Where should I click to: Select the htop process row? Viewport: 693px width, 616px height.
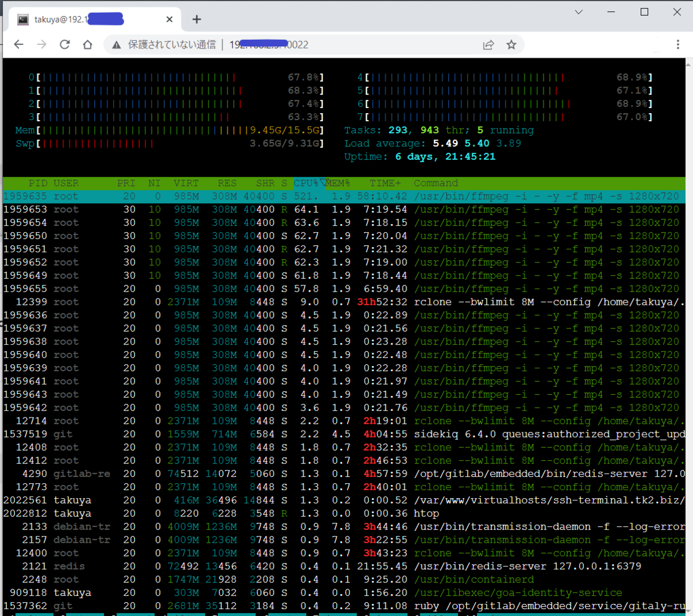[x=344, y=513]
